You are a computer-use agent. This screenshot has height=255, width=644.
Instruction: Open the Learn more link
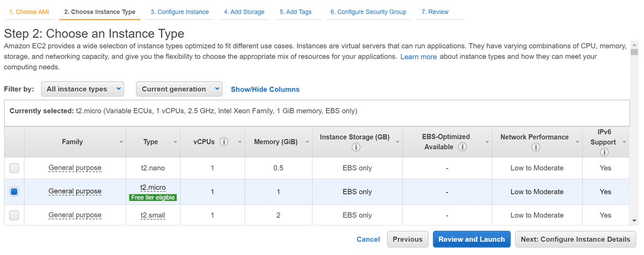pos(418,57)
